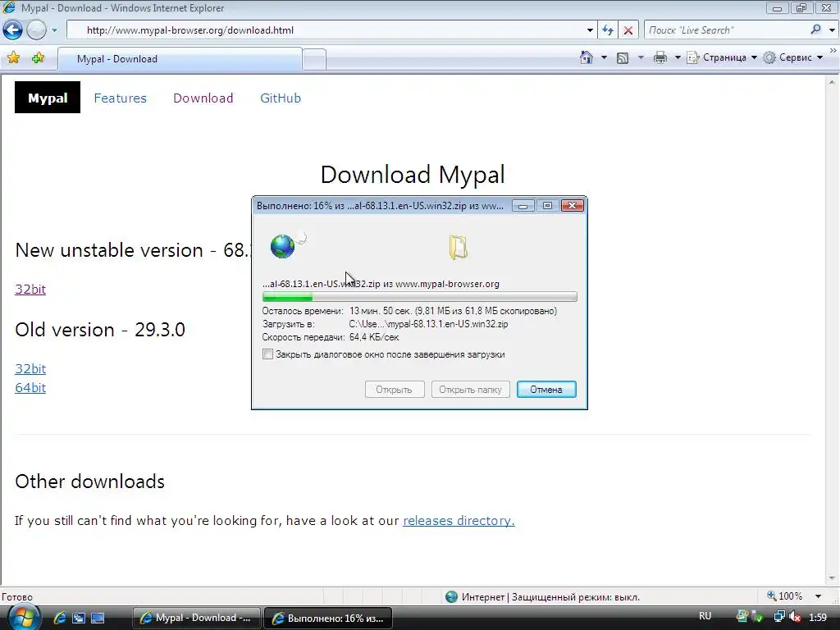Open the Windows Start orb
The height and width of the screenshot is (630, 840).
tap(24, 617)
